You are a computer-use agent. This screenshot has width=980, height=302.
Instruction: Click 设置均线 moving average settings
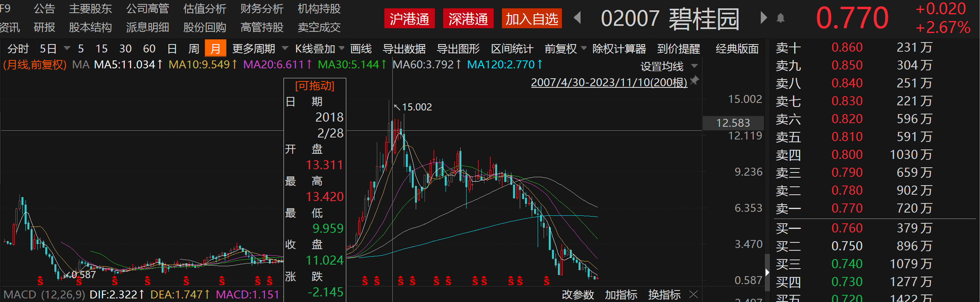click(662, 66)
